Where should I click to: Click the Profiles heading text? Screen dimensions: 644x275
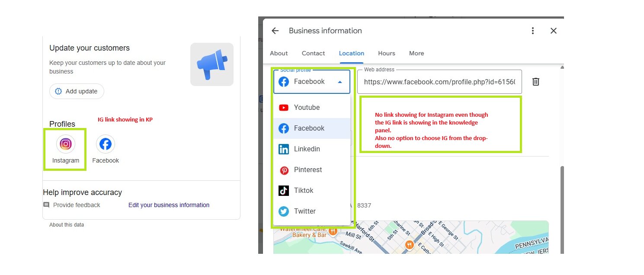click(x=62, y=124)
